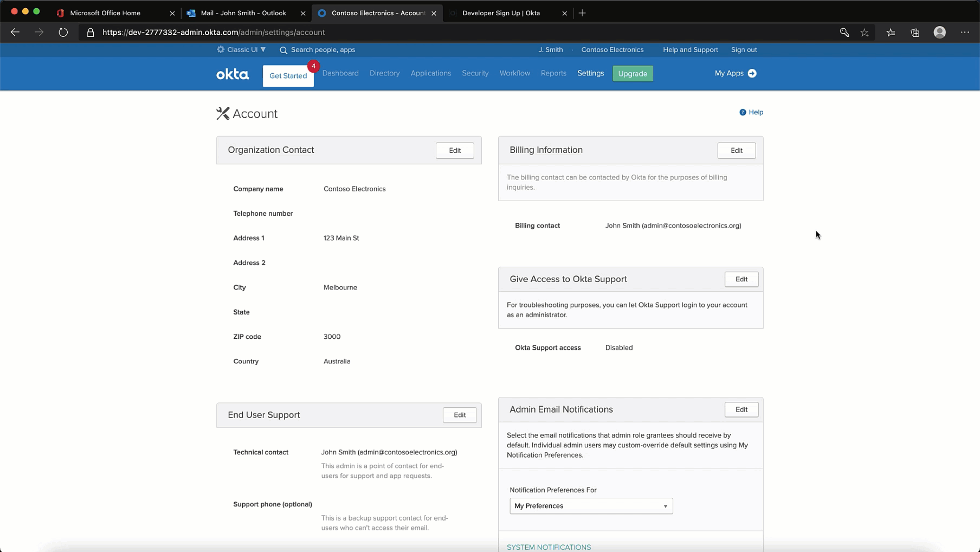Click the billing contact John Smith email
Viewport: 980px width, 552px height.
673,226
